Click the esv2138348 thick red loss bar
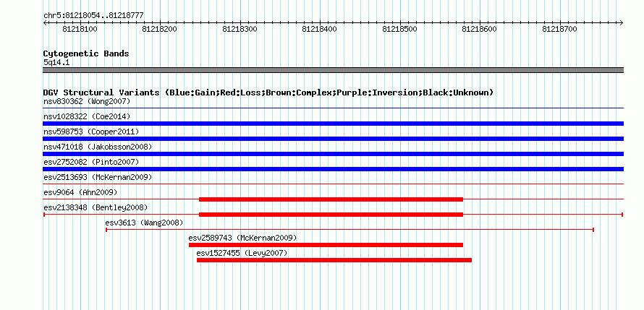The image size is (644, 310). (331, 215)
